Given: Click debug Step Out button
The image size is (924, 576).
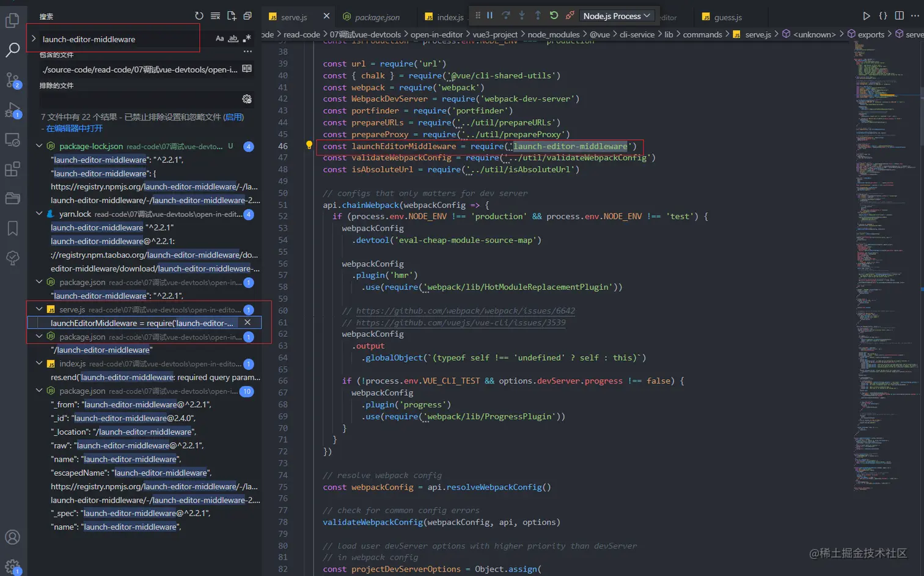Looking at the screenshot, I should [x=538, y=15].
